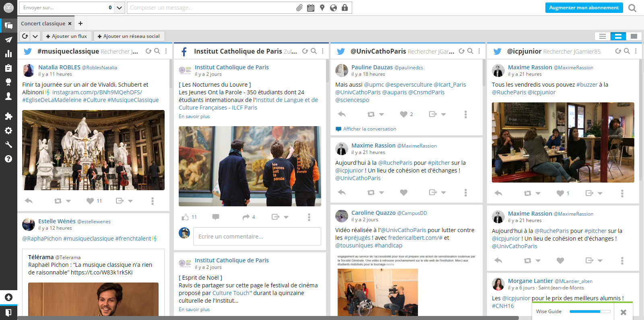The image size is (644, 320).
Task: Click the Ecrire un commentaire field
Action: (x=257, y=237)
